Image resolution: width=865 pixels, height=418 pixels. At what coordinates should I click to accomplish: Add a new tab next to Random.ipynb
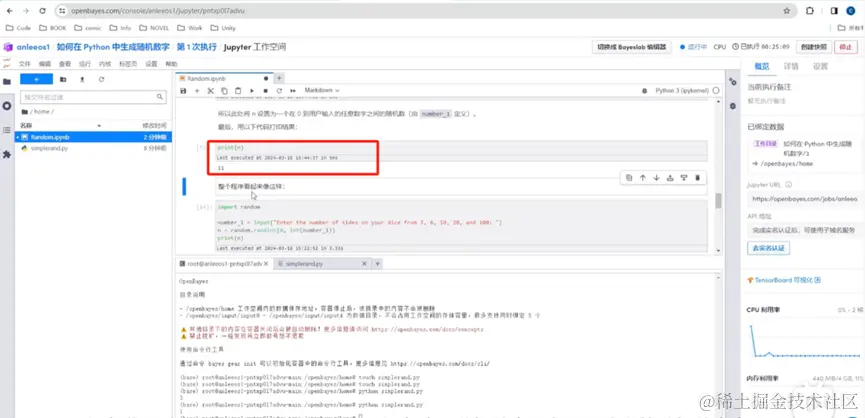279,78
